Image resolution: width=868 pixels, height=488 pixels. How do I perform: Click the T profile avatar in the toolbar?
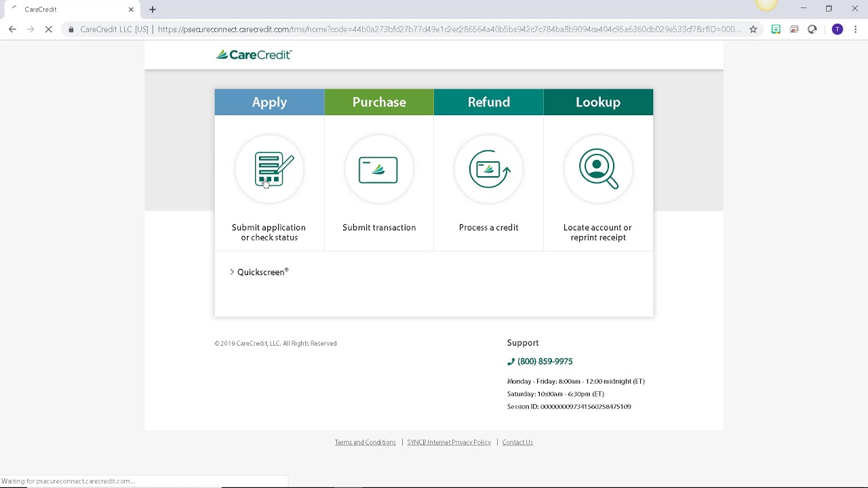837,29
